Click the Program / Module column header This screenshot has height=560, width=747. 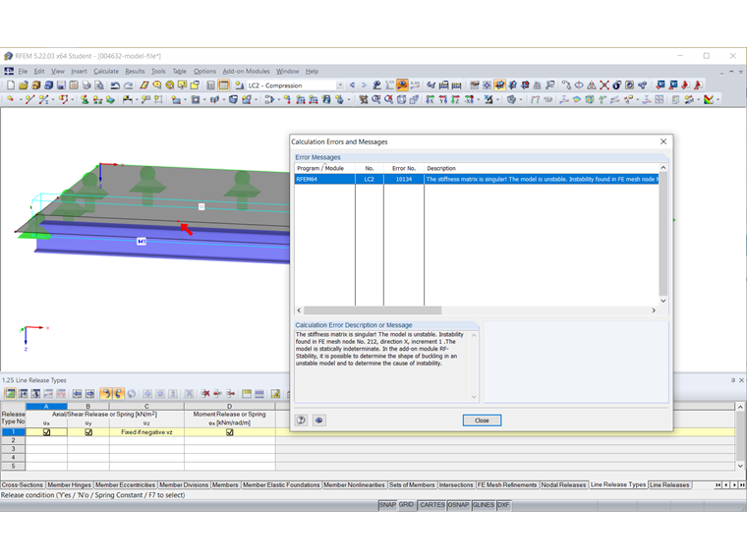coord(324,169)
